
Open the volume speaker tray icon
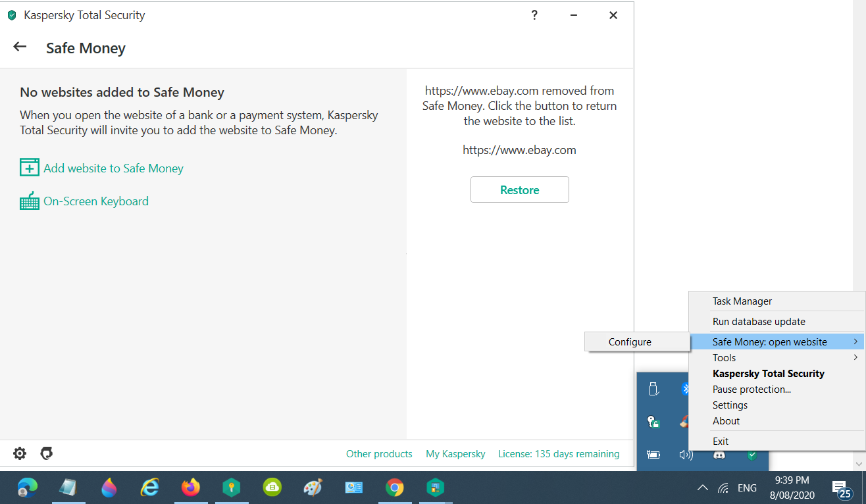686,454
